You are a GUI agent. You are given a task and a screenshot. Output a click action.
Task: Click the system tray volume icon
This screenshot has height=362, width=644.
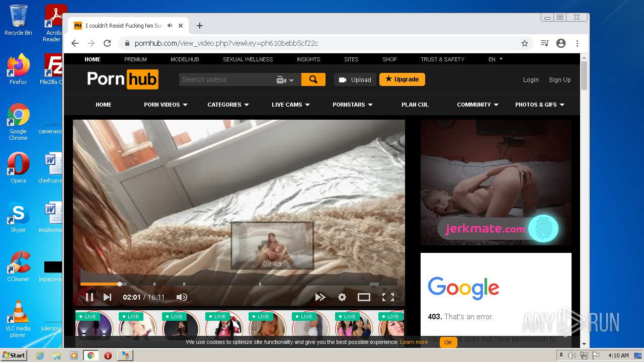pyautogui.click(x=572, y=355)
